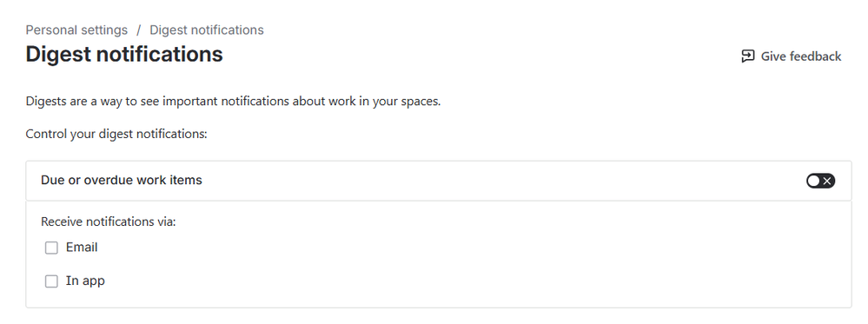Click the X mark inside the digest toggle
868x324 pixels.
tap(827, 181)
